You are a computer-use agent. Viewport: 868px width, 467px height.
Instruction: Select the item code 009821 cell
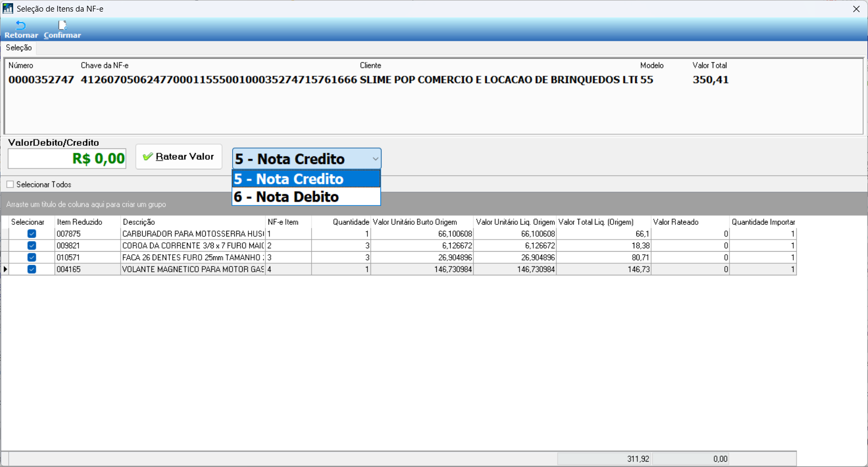click(x=87, y=245)
